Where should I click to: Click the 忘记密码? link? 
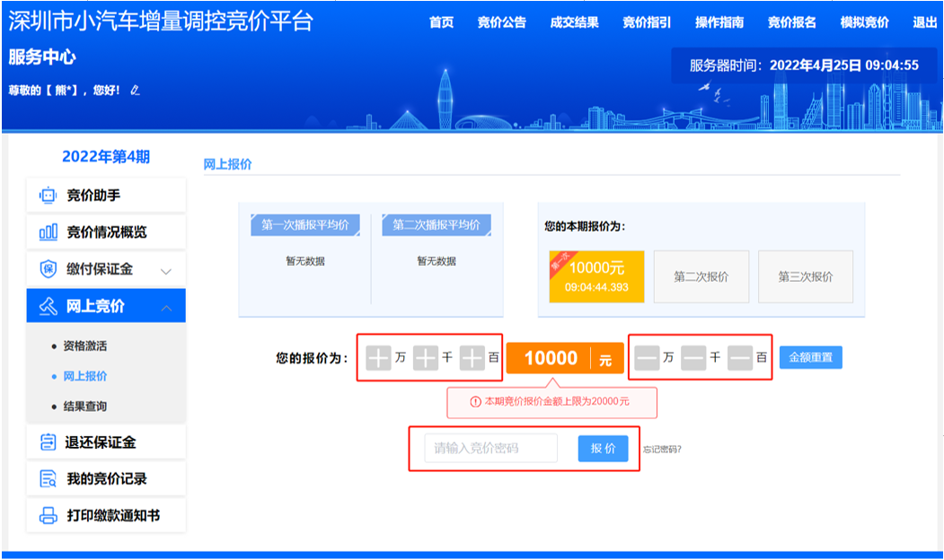tap(662, 450)
